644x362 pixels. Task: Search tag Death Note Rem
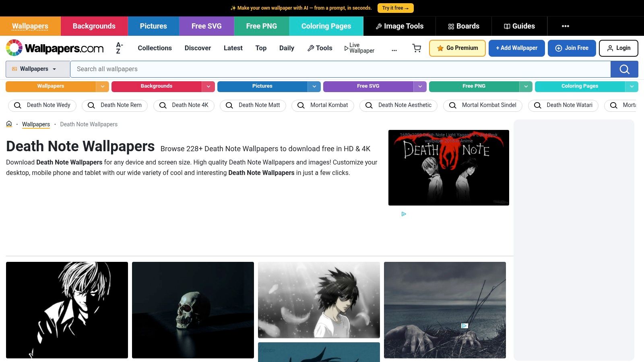pos(115,105)
